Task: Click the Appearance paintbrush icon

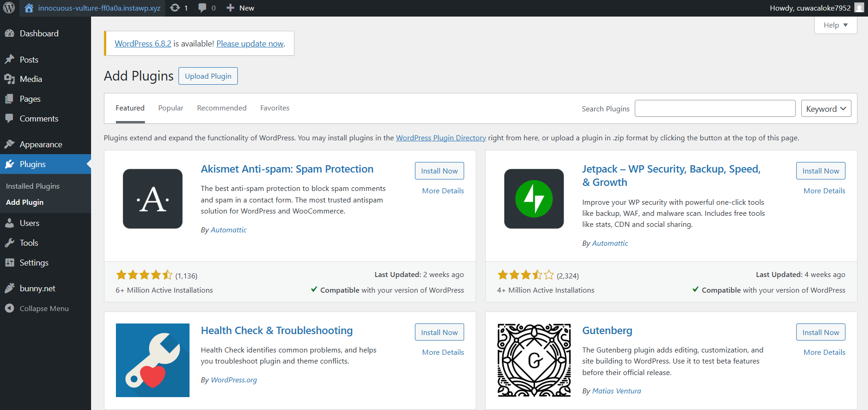Action: pos(9,144)
